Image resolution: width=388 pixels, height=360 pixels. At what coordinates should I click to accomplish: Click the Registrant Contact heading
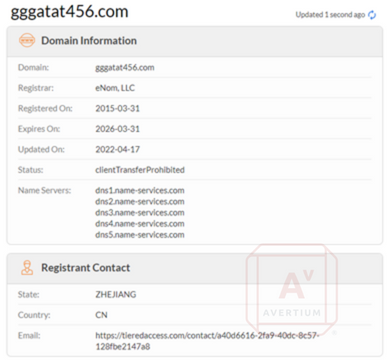click(x=86, y=268)
